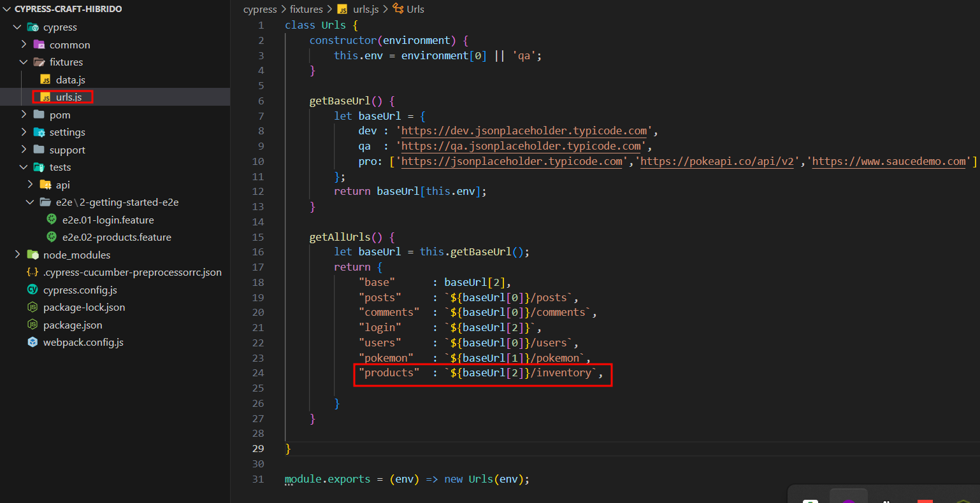Click the braces icon of .cypress-cucumber-preprocessorrc.json

32,272
